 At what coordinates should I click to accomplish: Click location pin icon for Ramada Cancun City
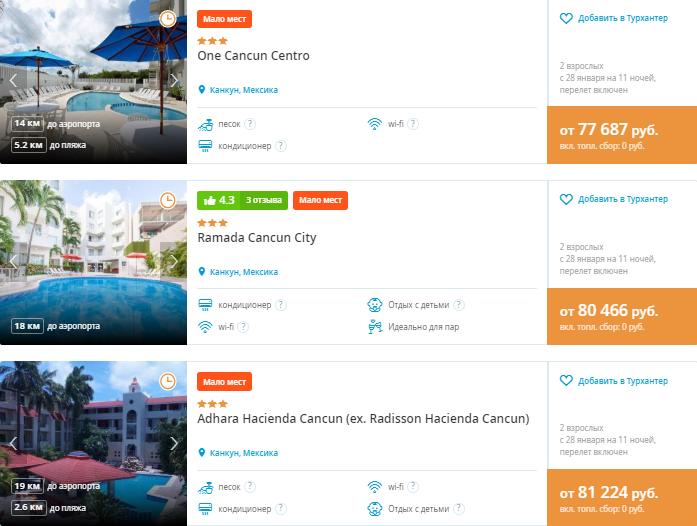click(202, 272)
